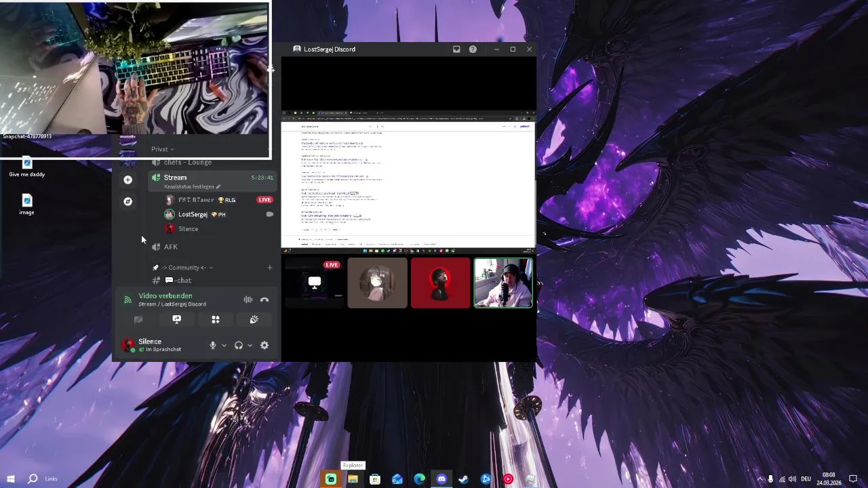868x488 pixels.
Task: Open taskbar search magnifier
Action: click(x=33, y=479)
